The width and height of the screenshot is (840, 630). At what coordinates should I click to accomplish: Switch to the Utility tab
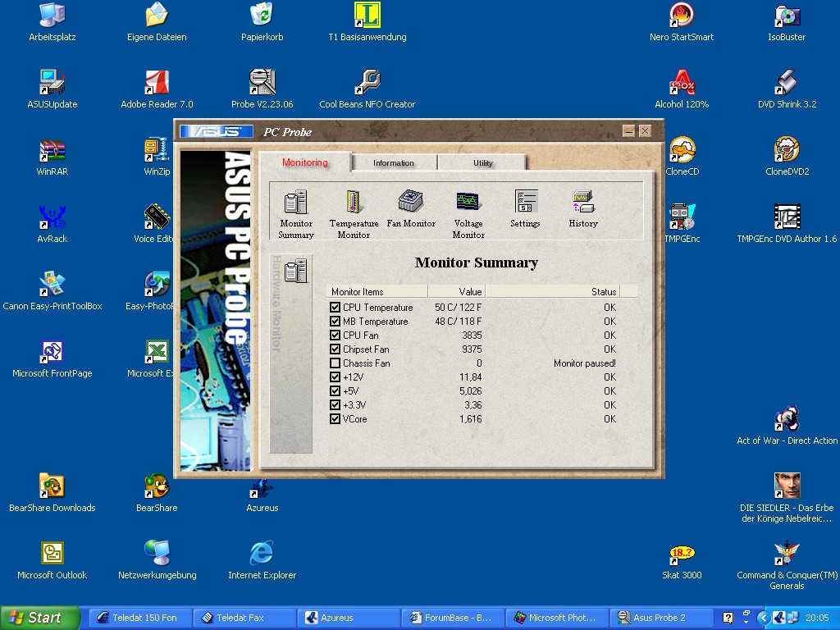(x=482, y=163)
